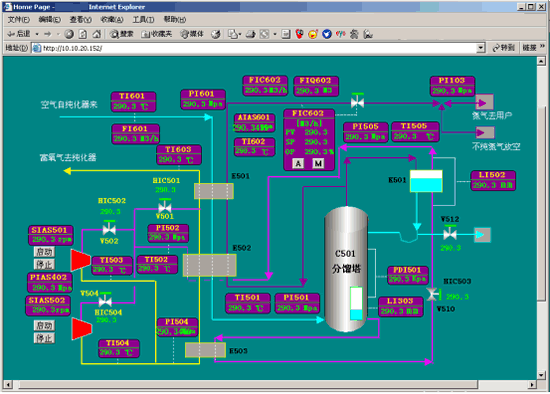
Task: Click valve V501 symbol
Action: pos(165,206)
